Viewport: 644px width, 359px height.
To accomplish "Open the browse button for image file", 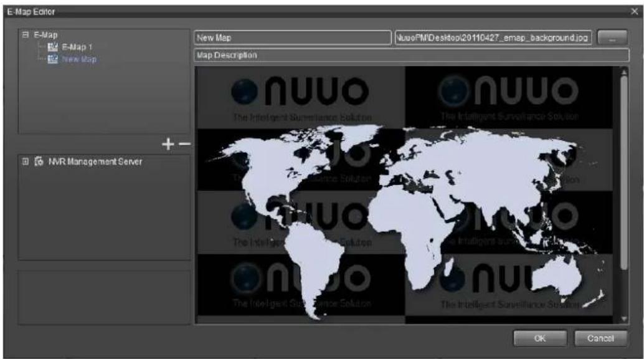I will 612,38.
